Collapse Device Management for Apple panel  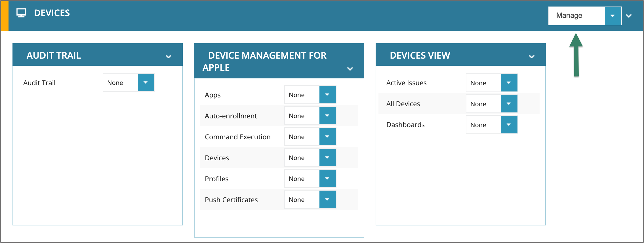(x=350, y=69)
